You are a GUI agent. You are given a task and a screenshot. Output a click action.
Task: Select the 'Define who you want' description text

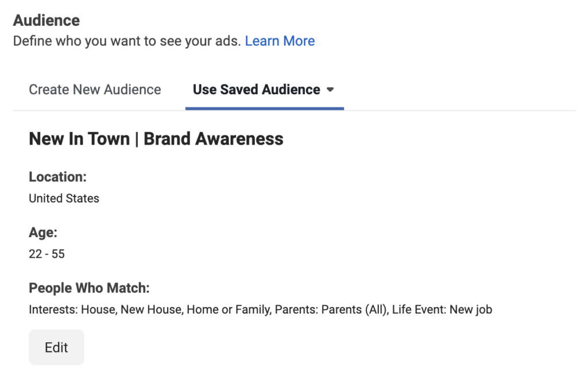127,41
